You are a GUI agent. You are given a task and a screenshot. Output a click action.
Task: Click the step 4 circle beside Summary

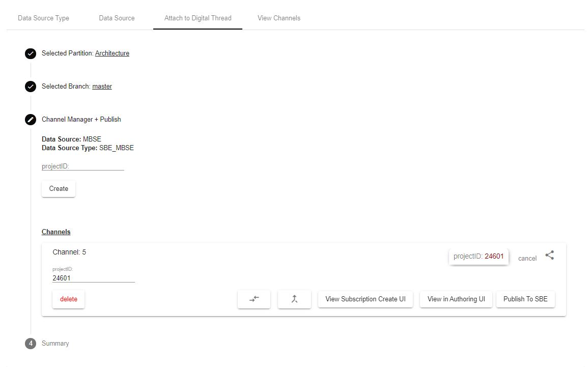coord(31,344)
